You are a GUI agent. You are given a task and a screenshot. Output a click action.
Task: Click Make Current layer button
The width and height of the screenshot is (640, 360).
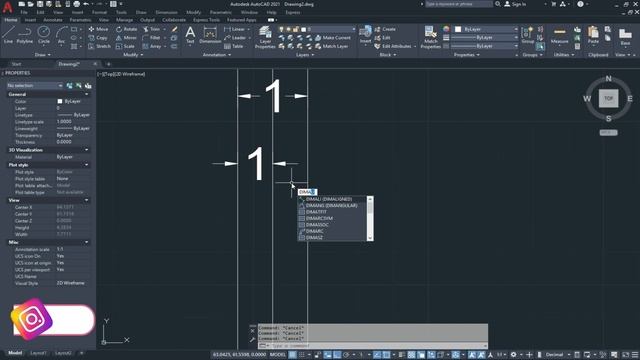(x=333, y=38)
